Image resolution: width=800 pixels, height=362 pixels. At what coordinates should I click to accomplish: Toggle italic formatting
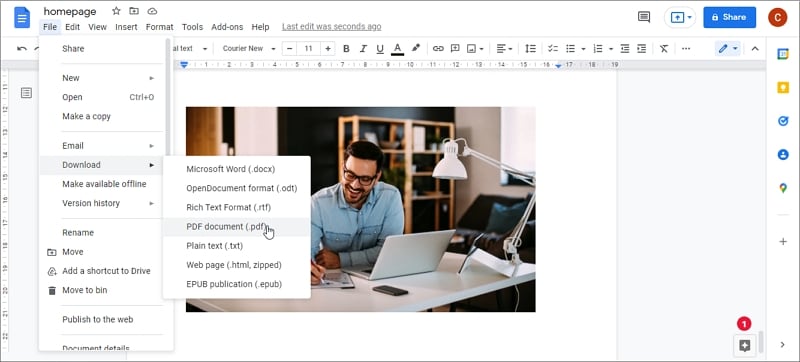click(x=363, y=49)
